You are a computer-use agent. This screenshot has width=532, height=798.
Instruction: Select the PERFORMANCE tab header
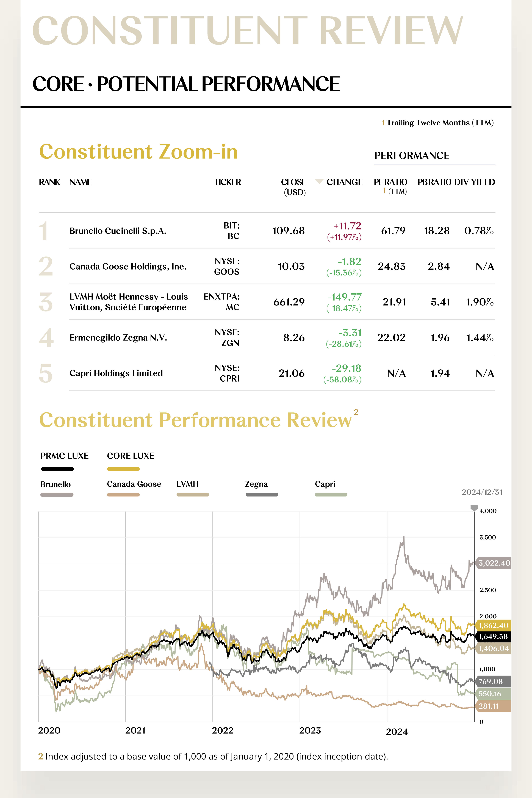[x=412, y=155]
